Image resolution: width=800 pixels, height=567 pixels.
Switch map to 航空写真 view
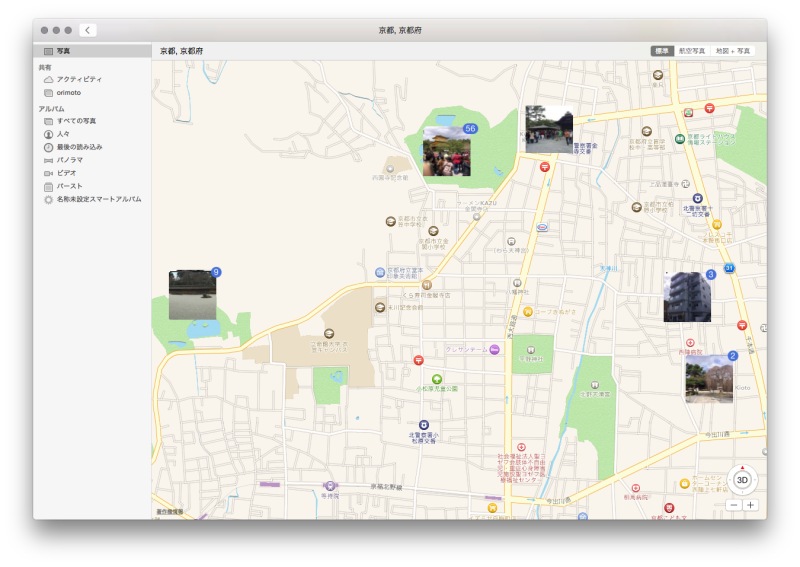point(692,51)
